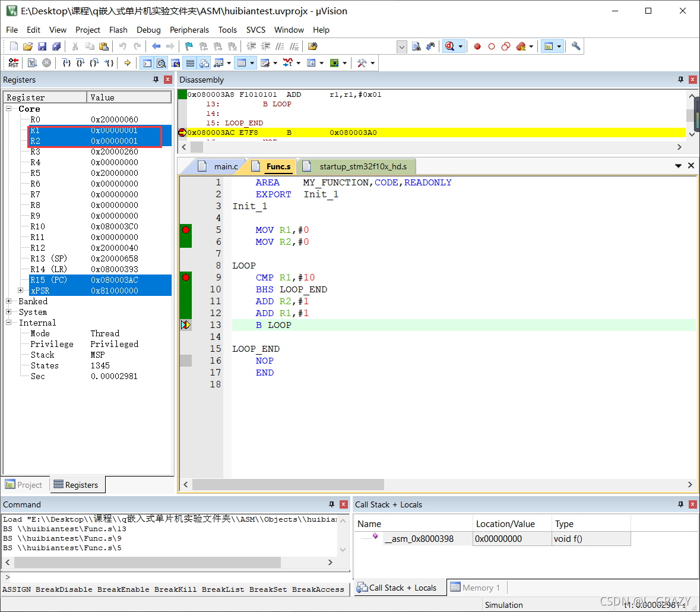
Task: Toggle Start/Stop Debug Session button
Action: tap(450, 46)
